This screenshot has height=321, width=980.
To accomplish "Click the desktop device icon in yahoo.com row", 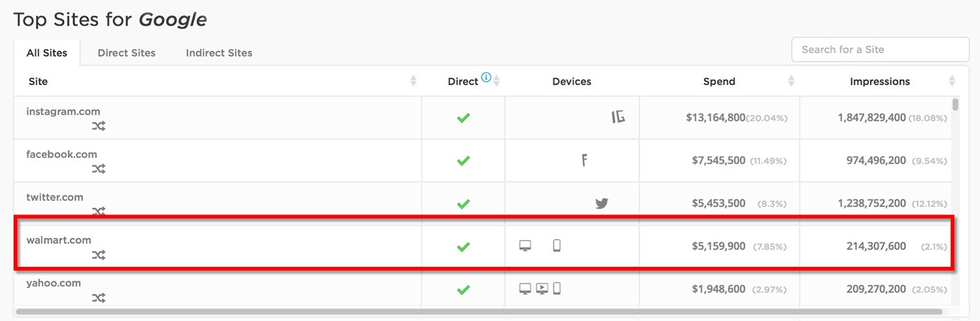I will [525, 288].
